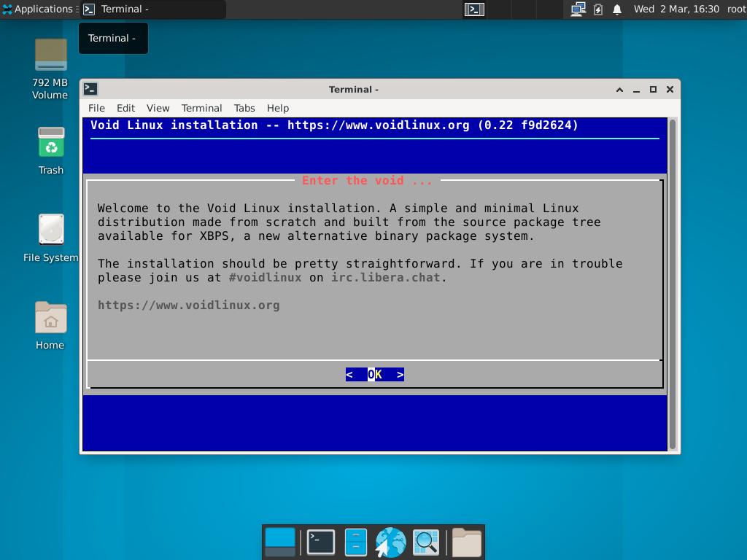Open the notifications bell icon
Image resolution: width=747 pixels, height=560 pixels.
coord(617,9)
